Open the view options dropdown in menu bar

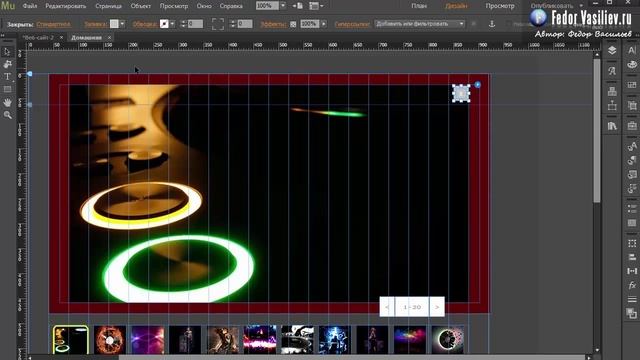(x=316, y=6)
